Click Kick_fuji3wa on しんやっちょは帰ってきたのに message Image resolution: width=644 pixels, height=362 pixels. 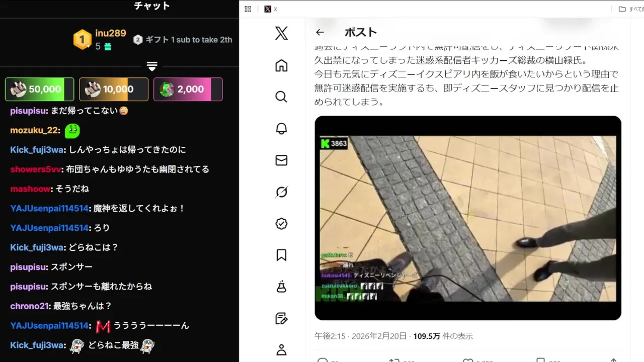(38, 150)
